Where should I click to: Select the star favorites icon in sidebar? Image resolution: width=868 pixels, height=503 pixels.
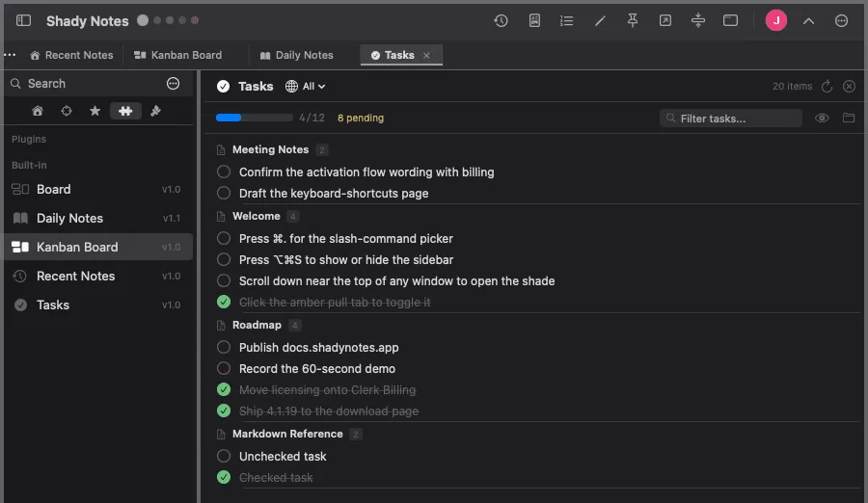coord(95,111)
